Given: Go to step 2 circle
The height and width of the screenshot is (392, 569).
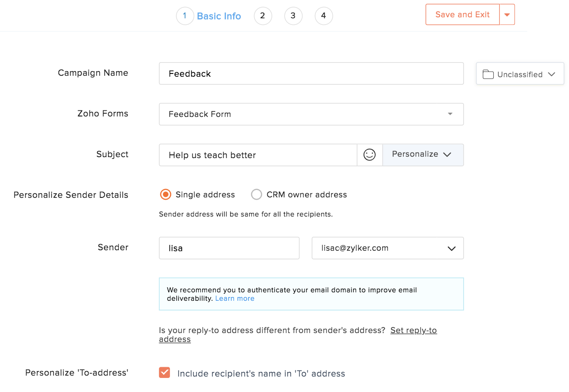Looking at the screenshot, I should (x=263, y=16).
